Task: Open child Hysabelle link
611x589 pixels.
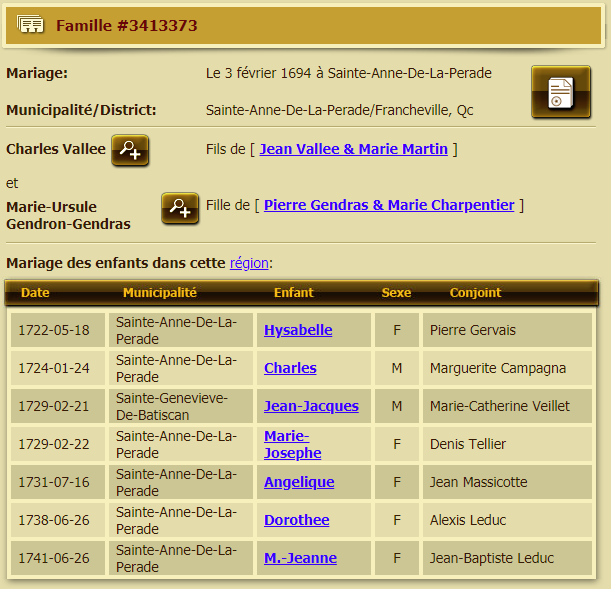Action: click(x=298, y=330)
